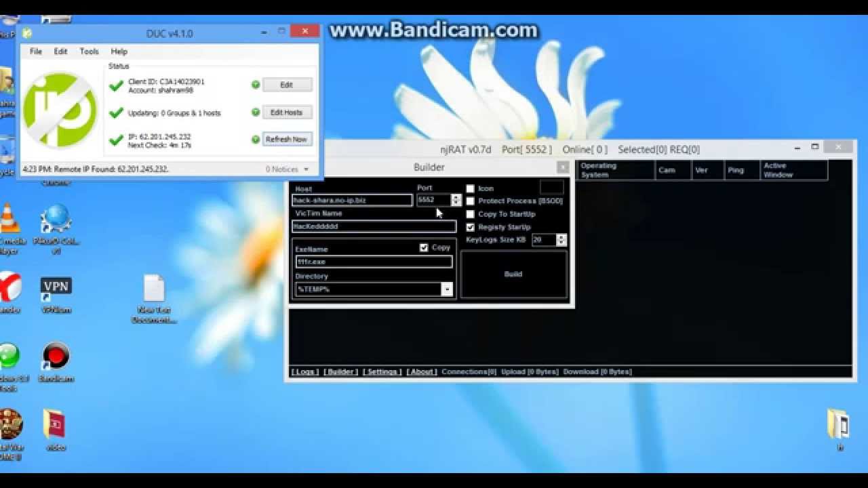Click the Ver column header
Screen dimensions: 868x488
tap(707, 170)
